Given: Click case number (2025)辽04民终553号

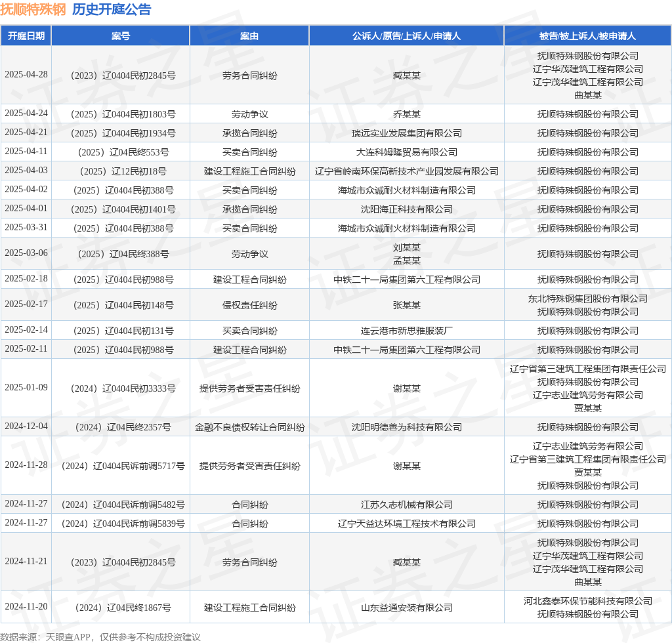Looking at the screenshot, I should [123, 152].
